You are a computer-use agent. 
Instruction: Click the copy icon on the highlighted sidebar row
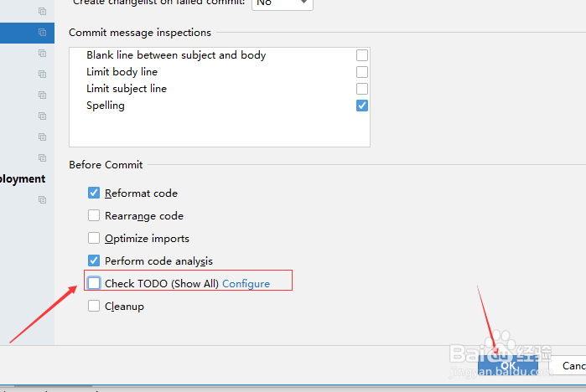pyautogui.click(x=42, y=33)
